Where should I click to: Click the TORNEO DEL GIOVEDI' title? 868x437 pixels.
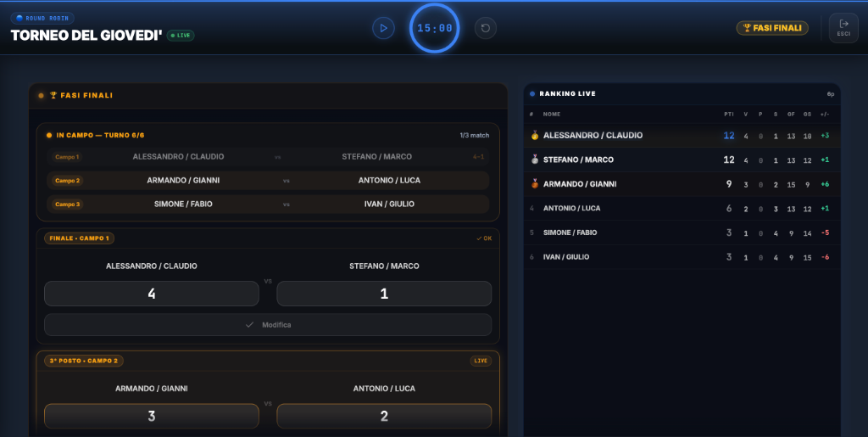(86, 36)
